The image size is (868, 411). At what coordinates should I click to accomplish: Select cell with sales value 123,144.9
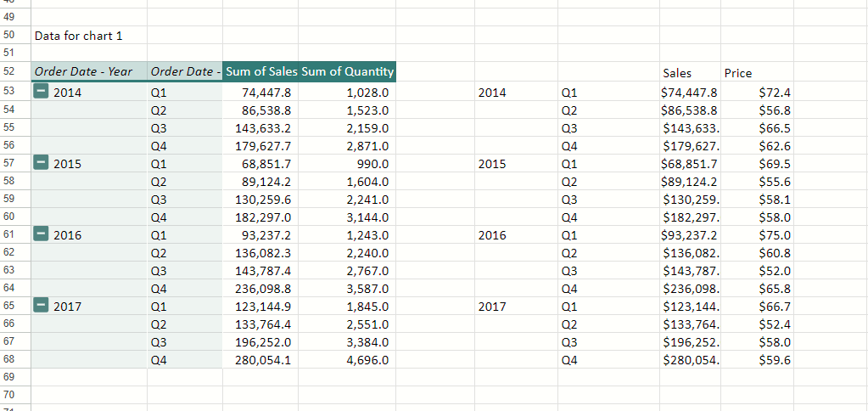(260, 306)
